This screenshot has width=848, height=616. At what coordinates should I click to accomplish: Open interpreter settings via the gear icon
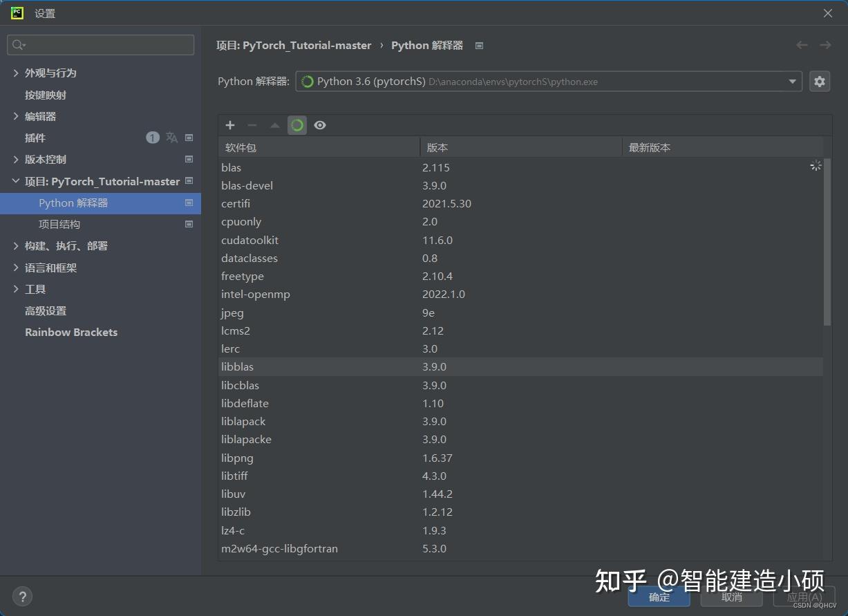pyautogui.click(x=820, y=81)
